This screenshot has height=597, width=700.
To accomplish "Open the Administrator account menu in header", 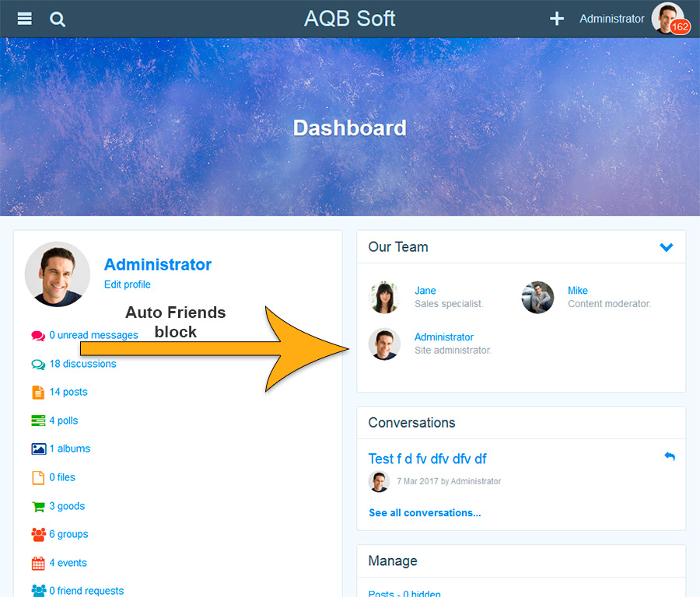I will [x=611, y=19].
